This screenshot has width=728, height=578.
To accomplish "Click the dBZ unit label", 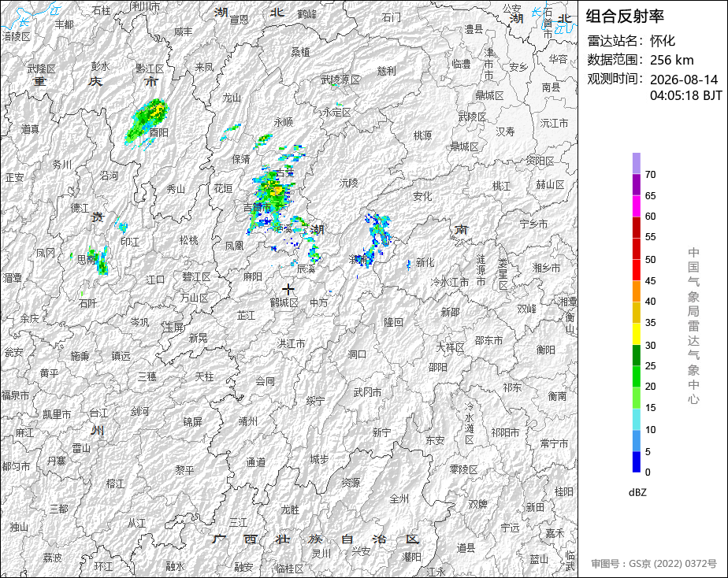I will 637,492.
